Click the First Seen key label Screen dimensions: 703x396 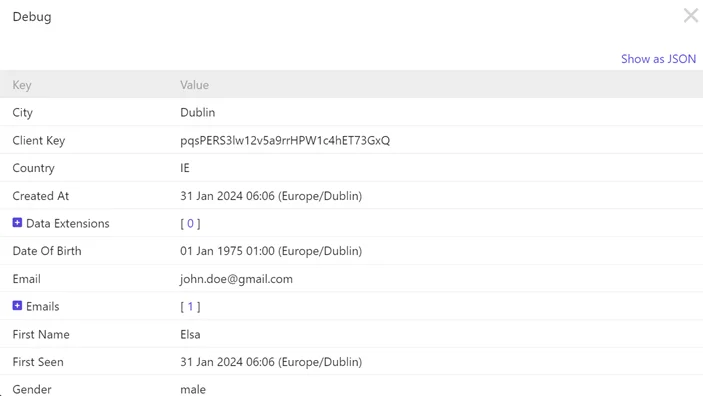click(38, 362)
